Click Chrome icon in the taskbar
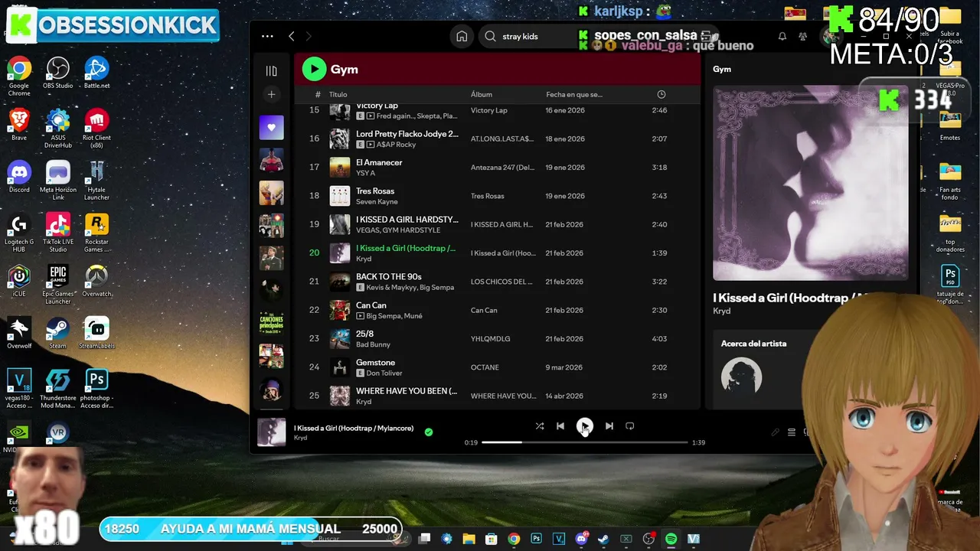 coord(514,539)
